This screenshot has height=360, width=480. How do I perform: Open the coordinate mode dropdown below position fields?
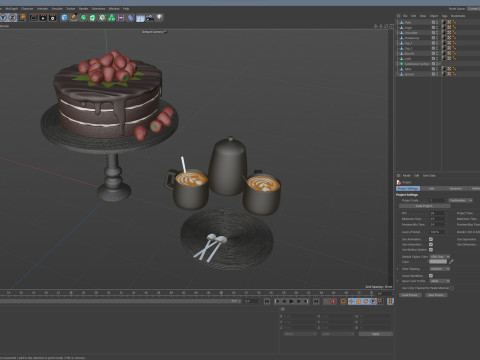click(299, 334)
